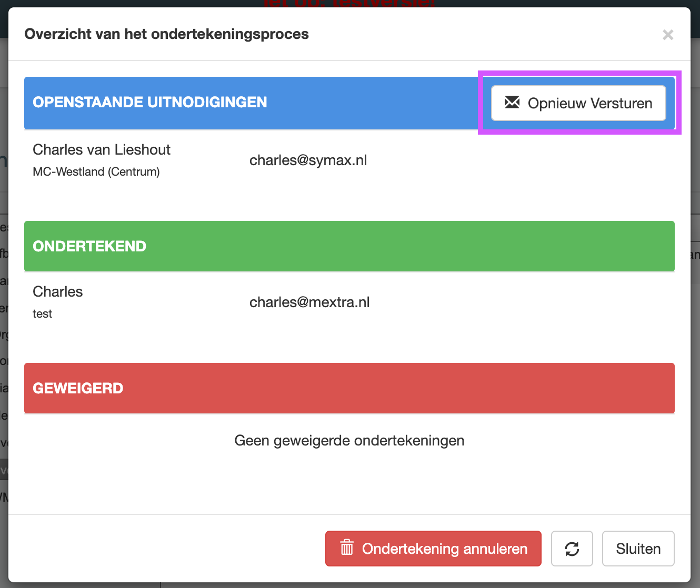Image resolution: width=700 pixels, height=588 pixels.
Task: Click the name Charles van Lieshout
Action: click(102, 150)
